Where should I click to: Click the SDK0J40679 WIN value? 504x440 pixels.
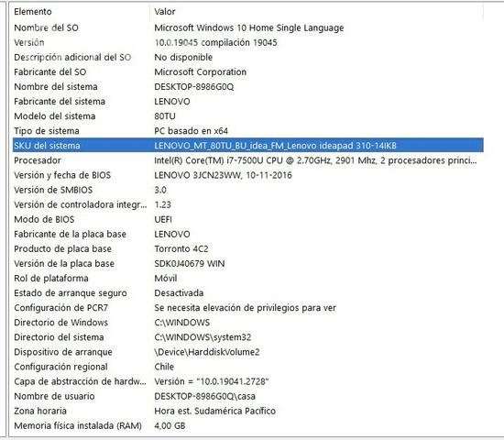pyautogui.click(x=190, y=264)
